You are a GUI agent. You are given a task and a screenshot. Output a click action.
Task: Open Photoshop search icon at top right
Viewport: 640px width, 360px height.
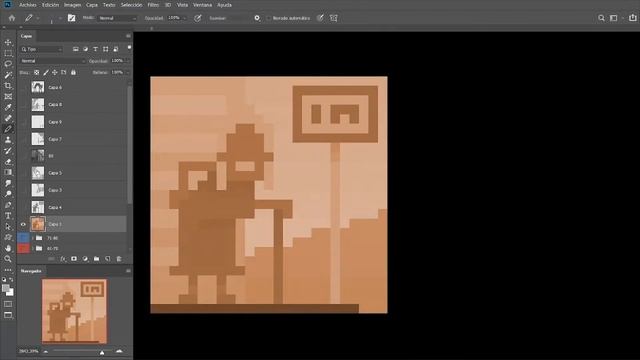(x=601, y=18)
